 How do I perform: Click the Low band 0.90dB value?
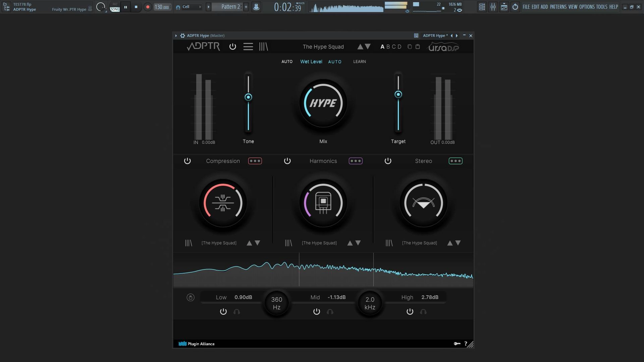pyautogui.click(x=243, y=297)
